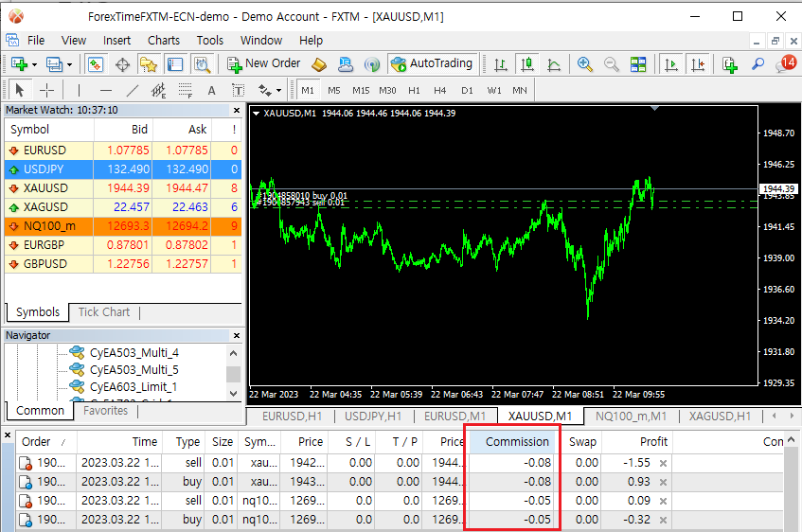Image resolution: width=802 pixels, height=532 pixels.
Task: Activate the M1 timeframe button
Action: point(308,91)
